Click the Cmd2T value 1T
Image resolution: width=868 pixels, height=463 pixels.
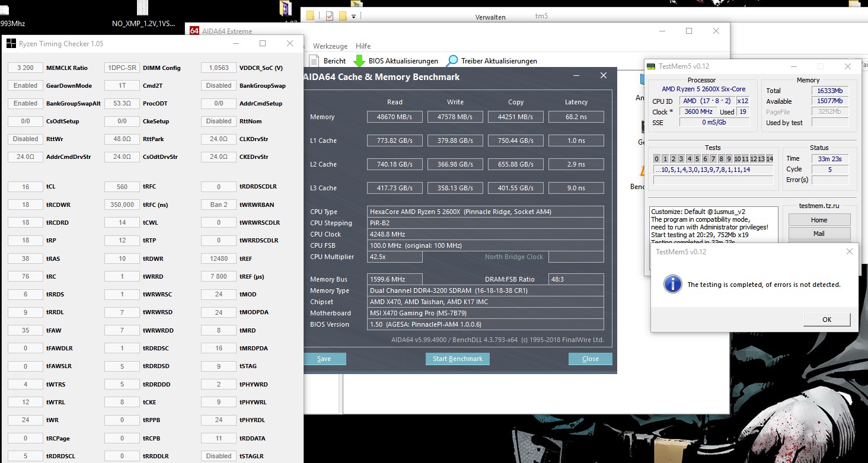(x=122, y=85)
